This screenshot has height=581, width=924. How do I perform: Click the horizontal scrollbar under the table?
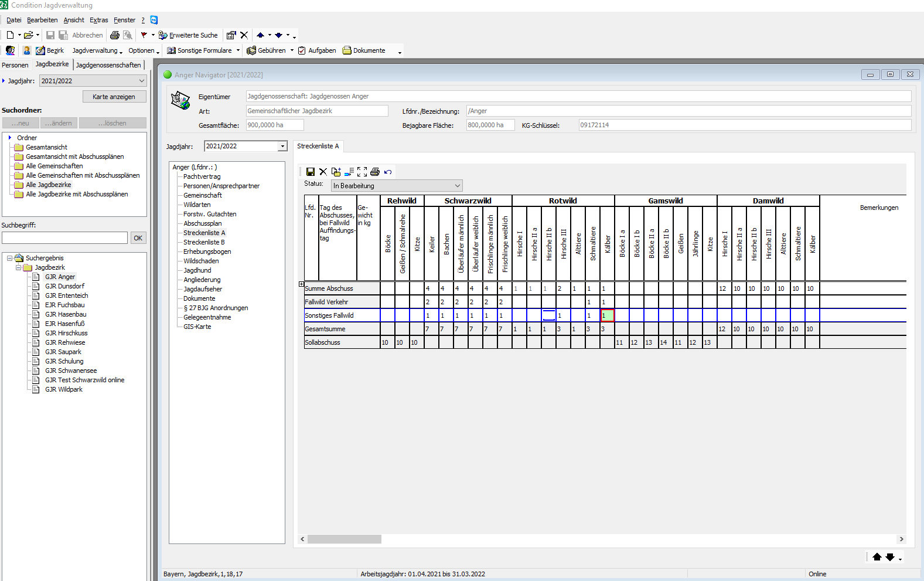click(345, 539)
